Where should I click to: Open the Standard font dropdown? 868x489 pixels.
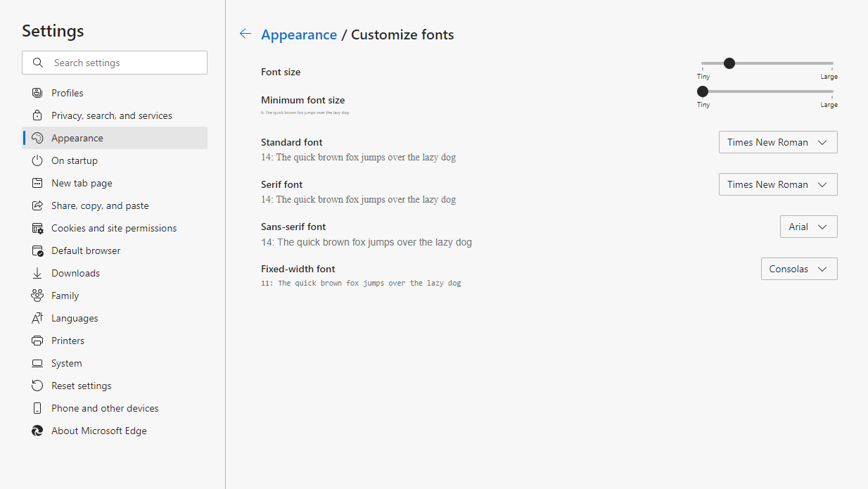pos(777,142)
